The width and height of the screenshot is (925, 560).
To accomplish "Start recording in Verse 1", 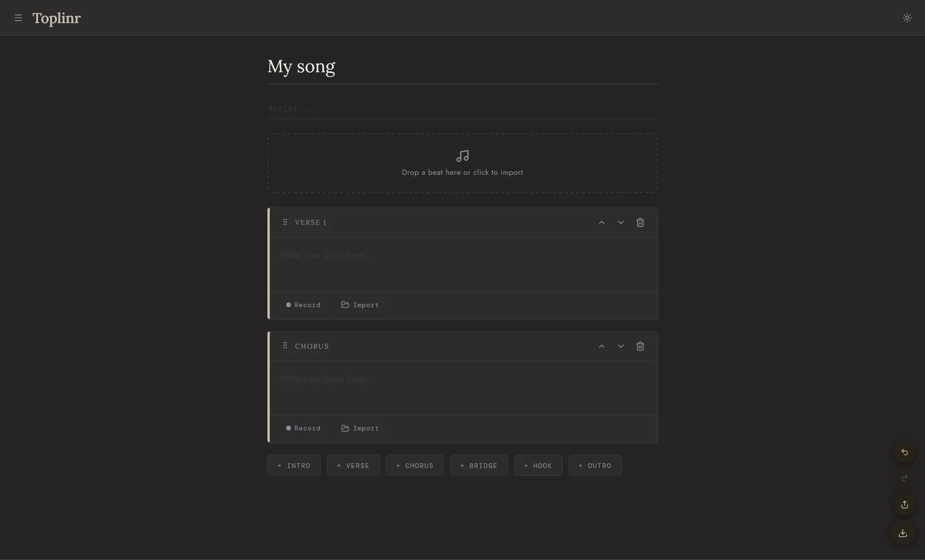I will [x=303, y=305].
